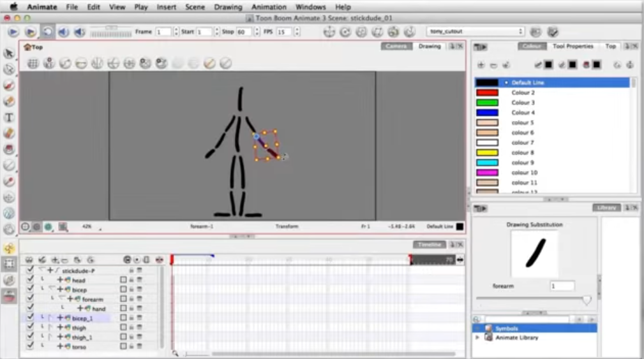Open the Drawing menu
This screenshot has height=359, width=644.
(x=228, y=7)
